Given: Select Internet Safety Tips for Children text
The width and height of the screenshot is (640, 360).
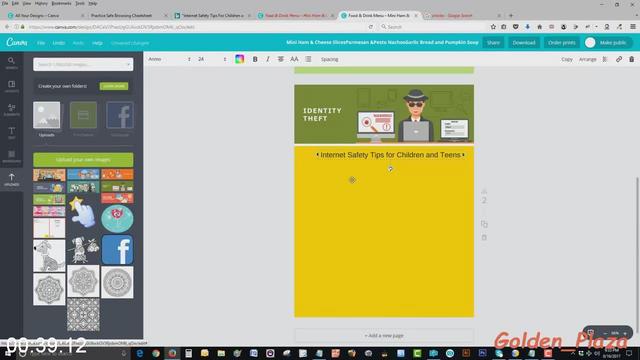Looking at the screenshot, I should [391, 155].
